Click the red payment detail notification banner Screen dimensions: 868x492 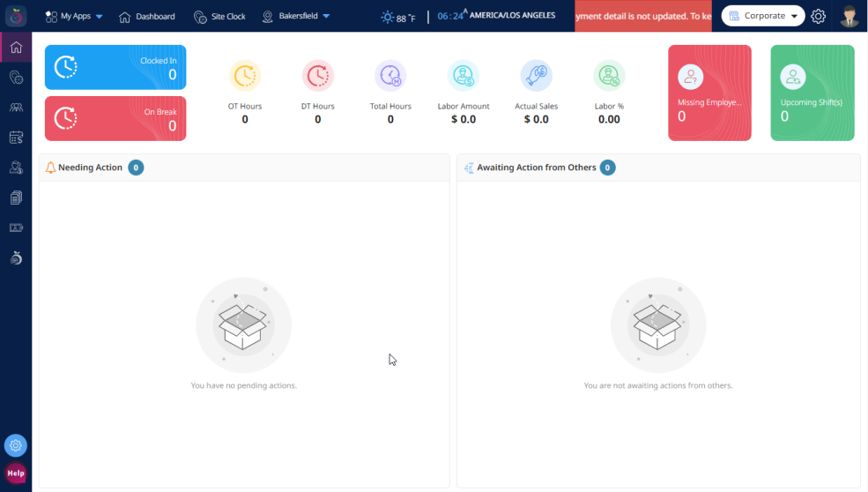(x=642, y=16)
